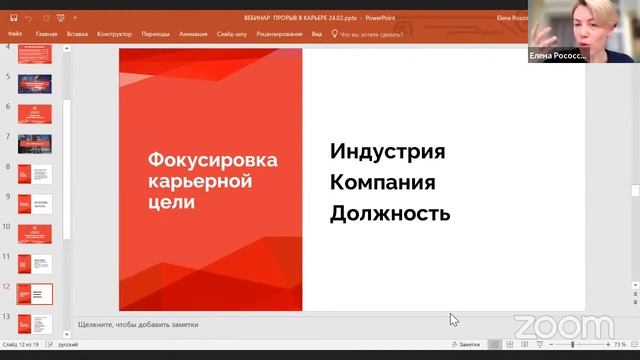Click the slide panel scroll-down arrow
Image resolution: width=640 pixels, height=360 pixels.
[x=67, y=335]
